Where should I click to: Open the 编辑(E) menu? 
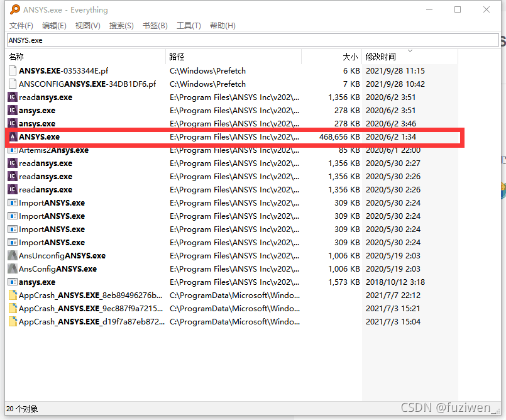pyautogui.click(x=54, y=26)
